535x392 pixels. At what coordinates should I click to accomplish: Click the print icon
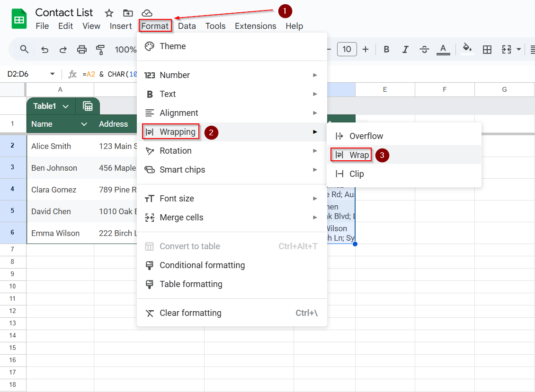click(x=81, y=50)
